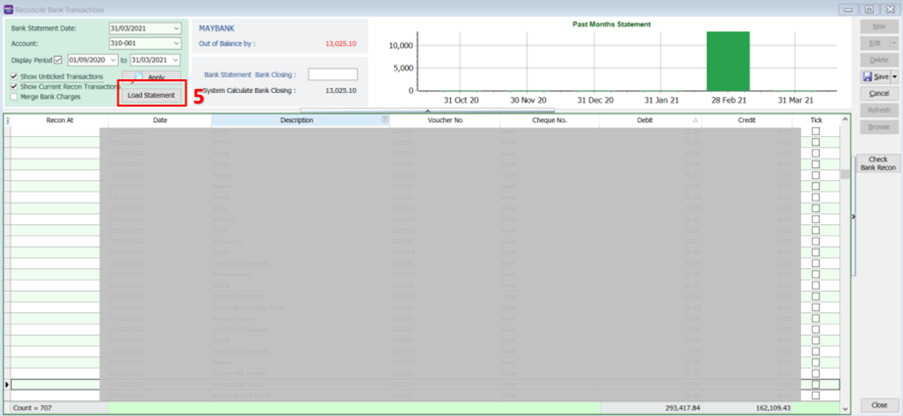Expand the Account 310-001 dropdown
This screenshot has height=416, width=903.
[177, 44]
